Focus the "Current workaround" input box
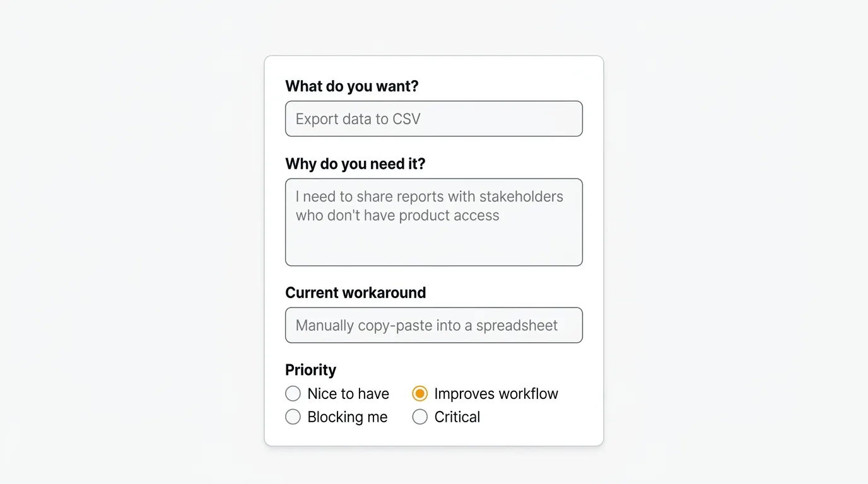Viewport: 868px width, 484px height. (x=433, y=325)
